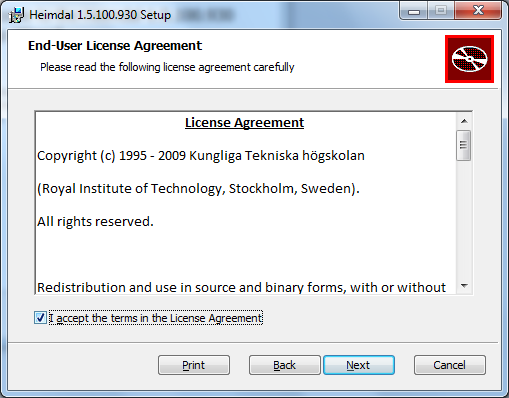Viewport: 509px width, 398px height.
Task: Print the license agreement
Action: pos(194,365)
